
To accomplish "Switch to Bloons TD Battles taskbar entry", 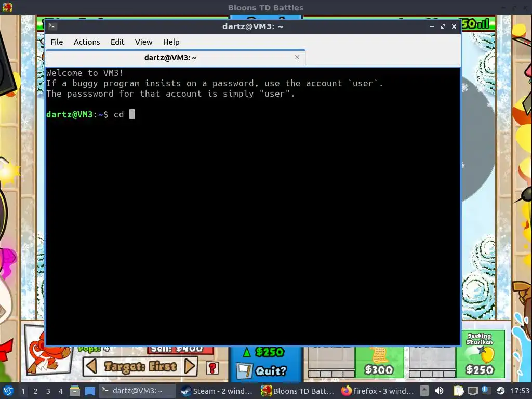I will tap(298, 391).
